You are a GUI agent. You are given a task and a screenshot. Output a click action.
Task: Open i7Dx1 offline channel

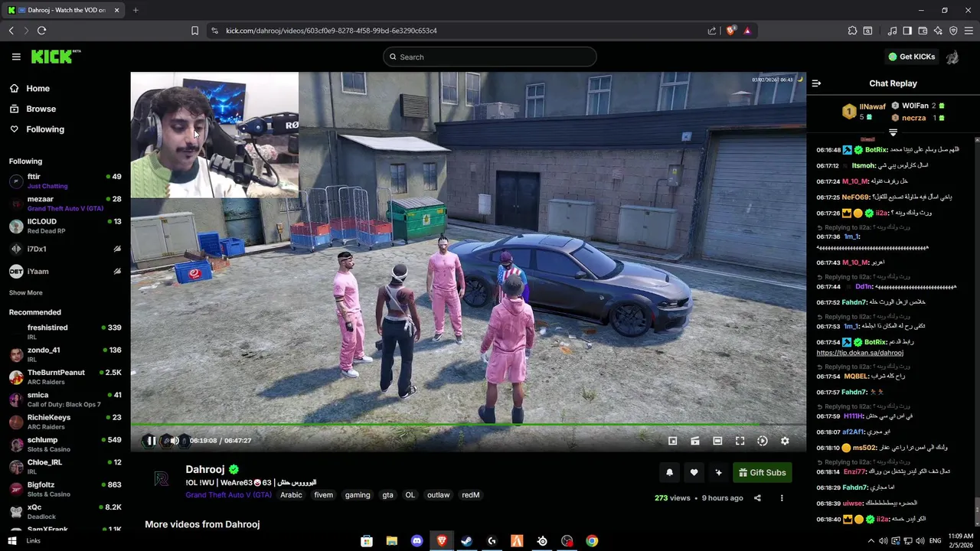tap(65, 249)
